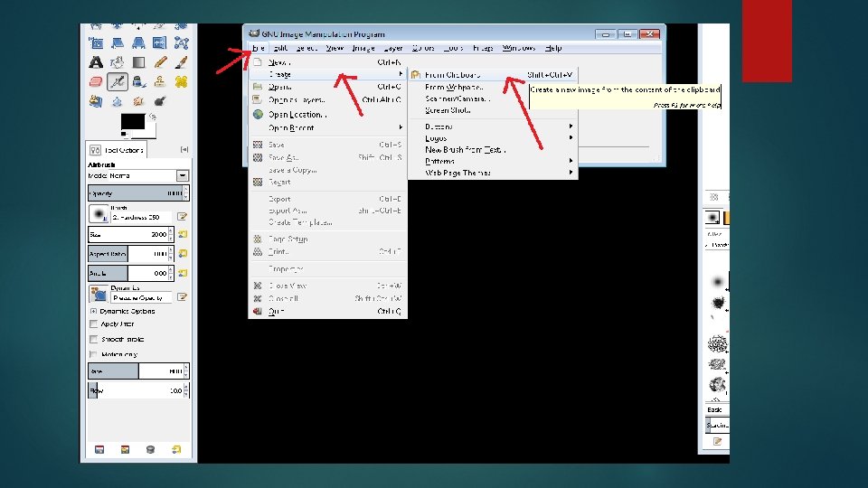This screenshot has height=488, width=868.
Task: Select the Perspective Clone tool
Action: [x=96, y=101]
